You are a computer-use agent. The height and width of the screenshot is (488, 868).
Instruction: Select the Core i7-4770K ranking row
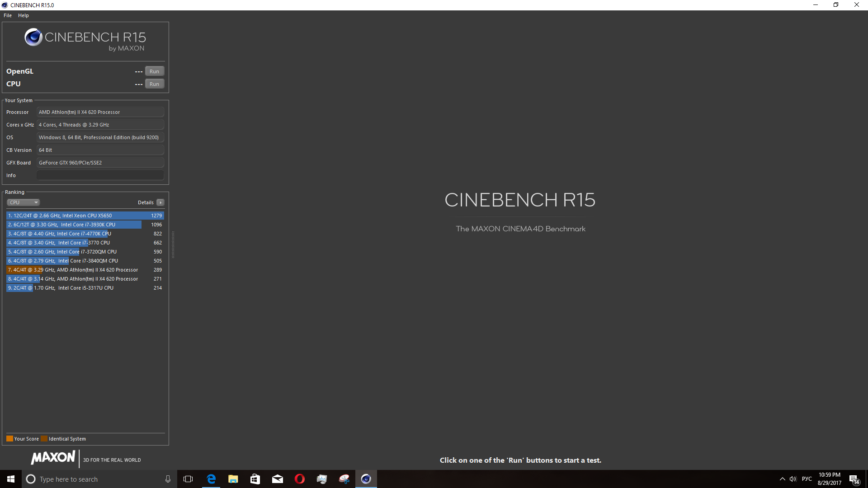(85, 234)
